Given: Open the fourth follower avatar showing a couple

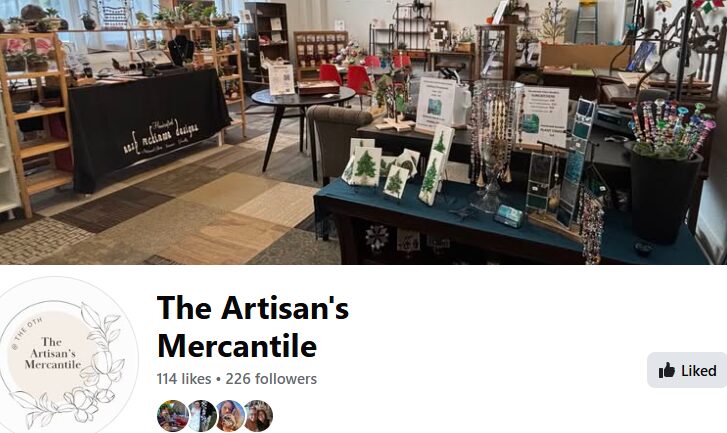Looking at the screenshot, I should [x=258, y=415].
